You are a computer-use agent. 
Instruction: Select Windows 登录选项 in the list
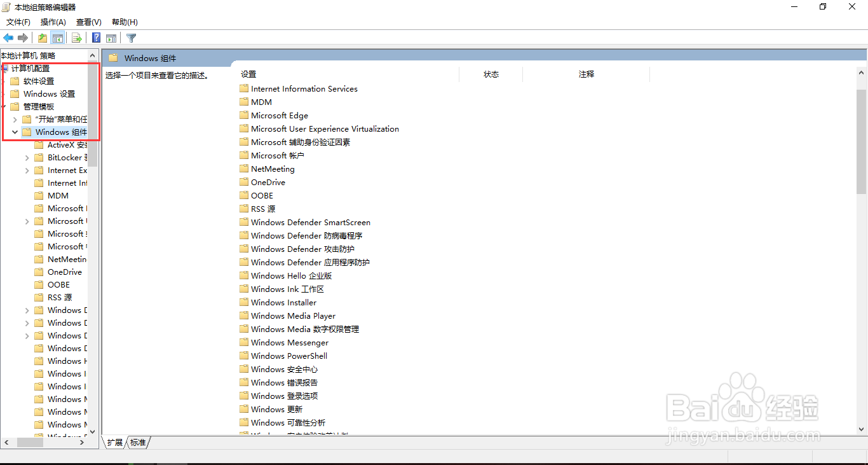point(284,396)
